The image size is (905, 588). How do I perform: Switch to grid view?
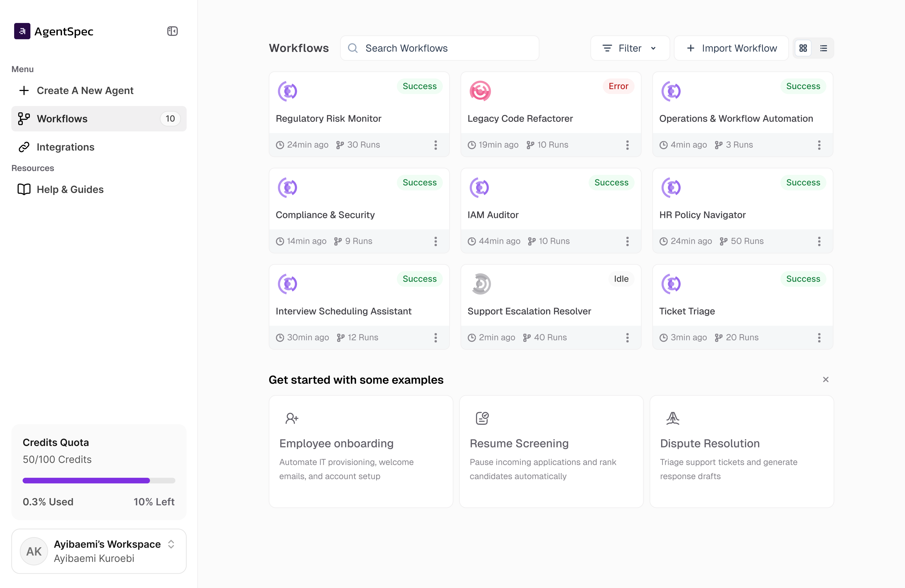(803, 48)
